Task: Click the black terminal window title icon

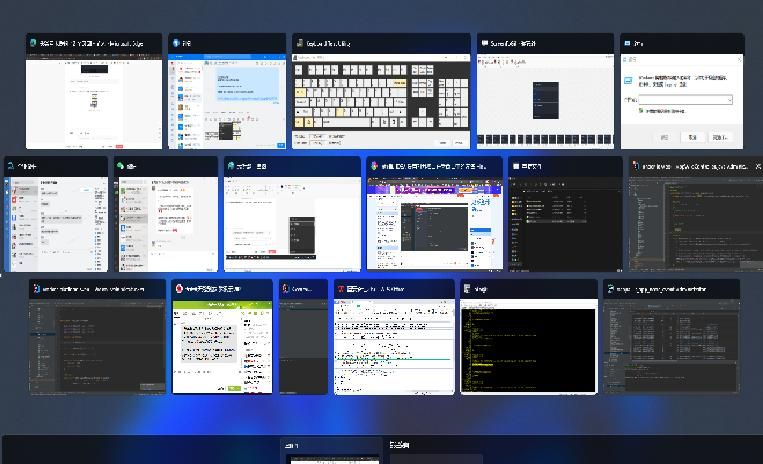Action: [467, 289]
